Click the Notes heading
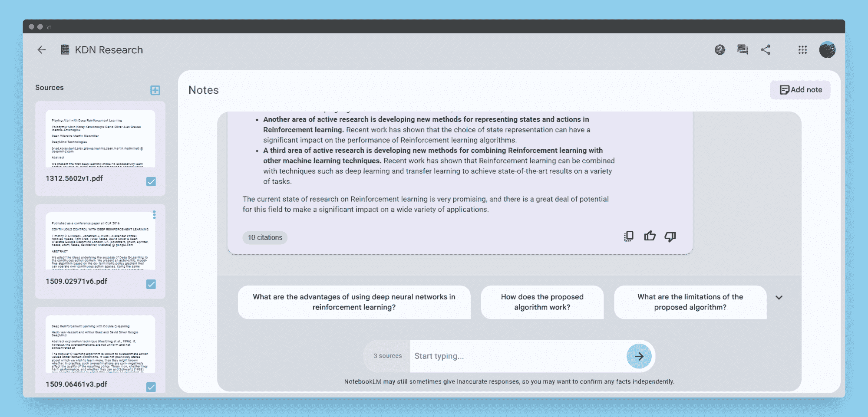The image size is (868, 417). (x=203, y=90)
